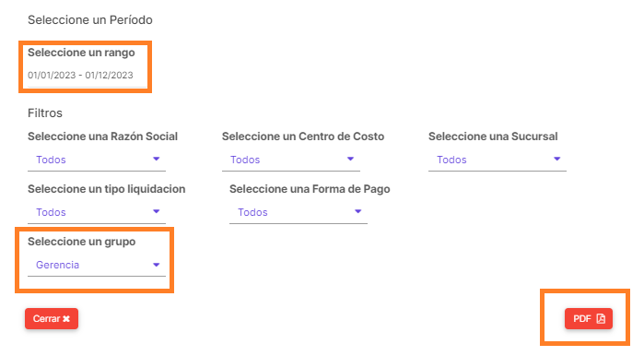Choose the Todos value under Centro de Costo
This screenshot has height=356, width=644.
pyautogui.click(x=245, y=160)
